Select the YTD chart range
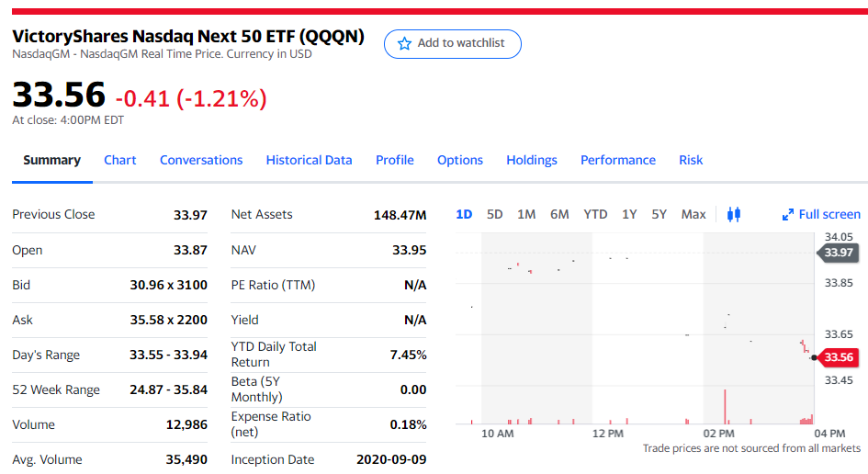 coord(595,214)
